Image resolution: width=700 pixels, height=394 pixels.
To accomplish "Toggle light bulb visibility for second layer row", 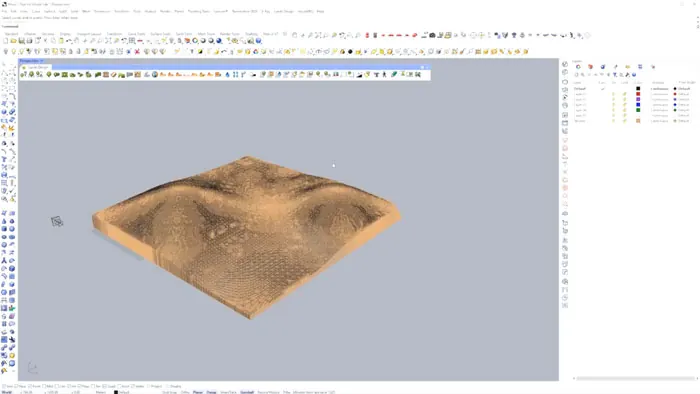I will (x=613, y=94).
